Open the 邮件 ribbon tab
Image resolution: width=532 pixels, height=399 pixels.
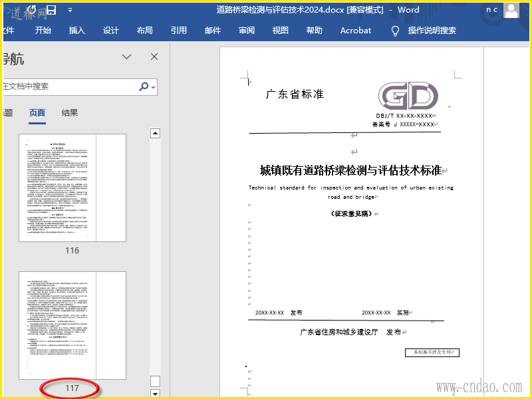point(212,31)
